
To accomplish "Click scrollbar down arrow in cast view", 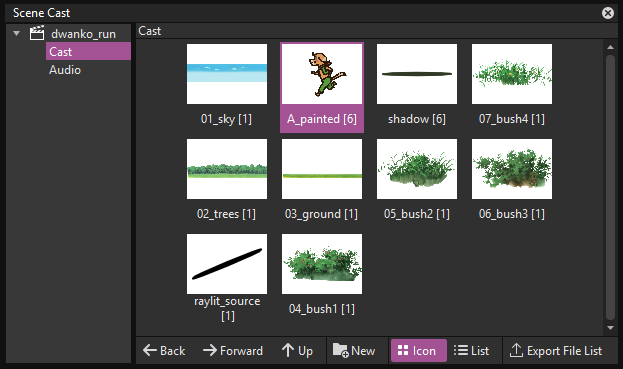I will (611, 328).
